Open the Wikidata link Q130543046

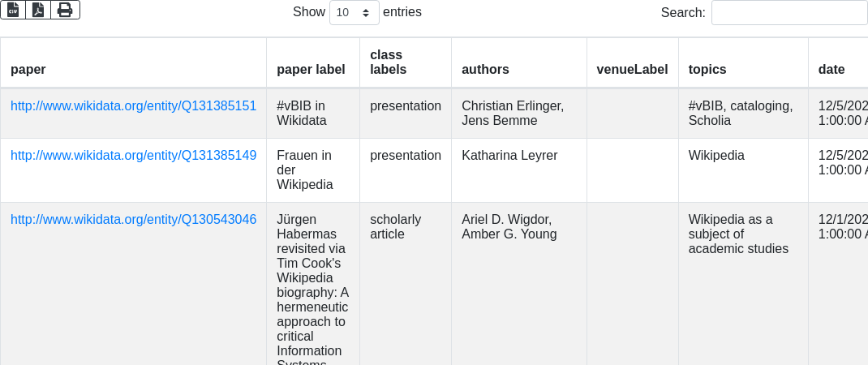133,220
